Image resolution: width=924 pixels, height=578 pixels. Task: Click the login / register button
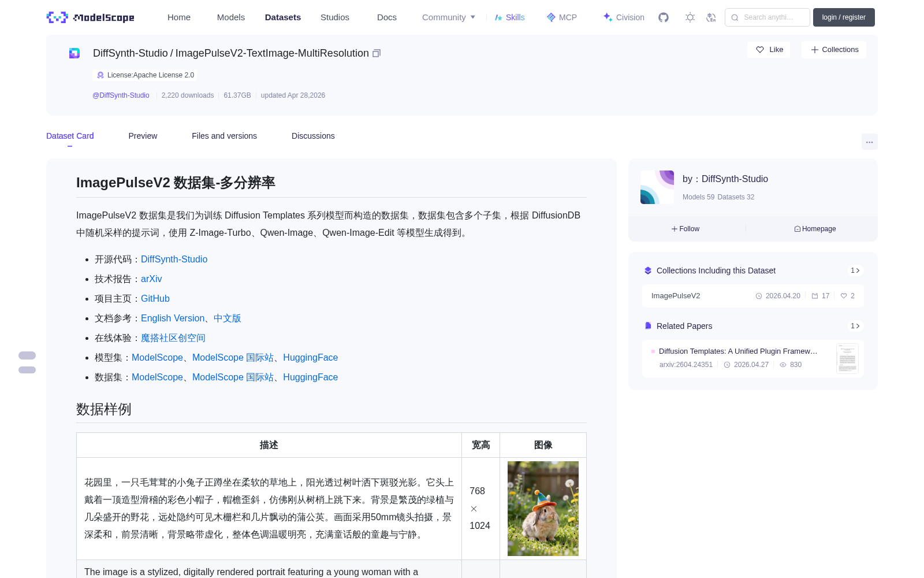point(844,17)
